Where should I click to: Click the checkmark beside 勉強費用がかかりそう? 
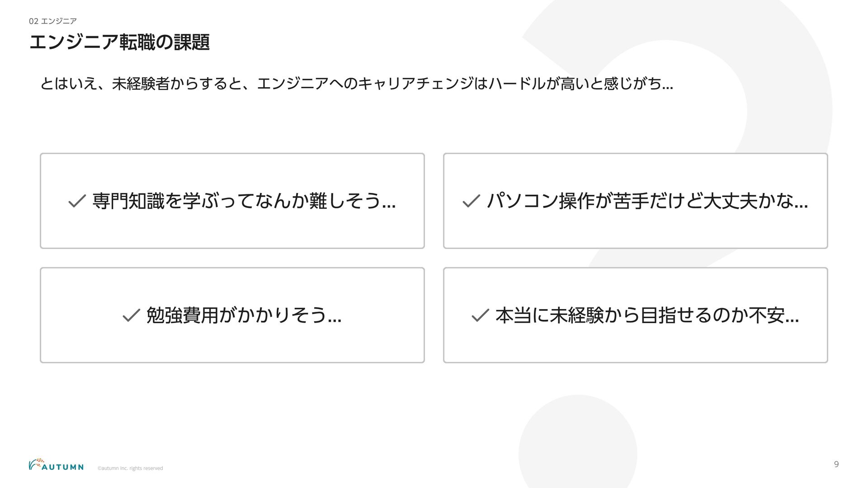pyautogui.click(x=131, y=315)
